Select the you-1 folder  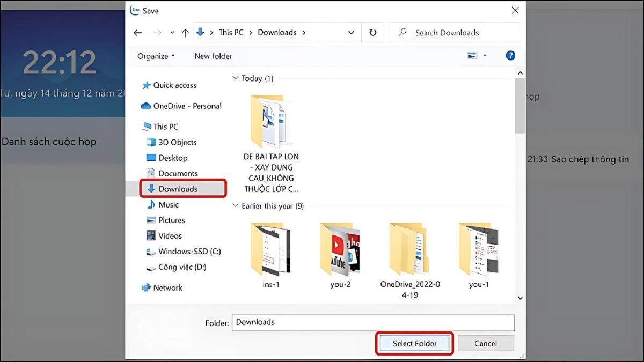tap(479, 249)
